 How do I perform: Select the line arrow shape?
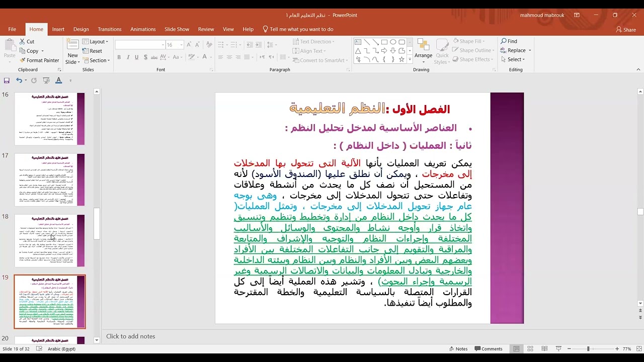pyautogui.click(x=375, y=42)
